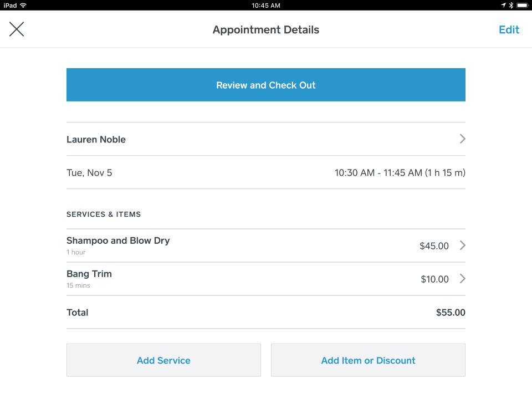Select the chevron next to Shampoo and Blow Dry
Viewport: 532px width, 399px height.
pos(462,245)
